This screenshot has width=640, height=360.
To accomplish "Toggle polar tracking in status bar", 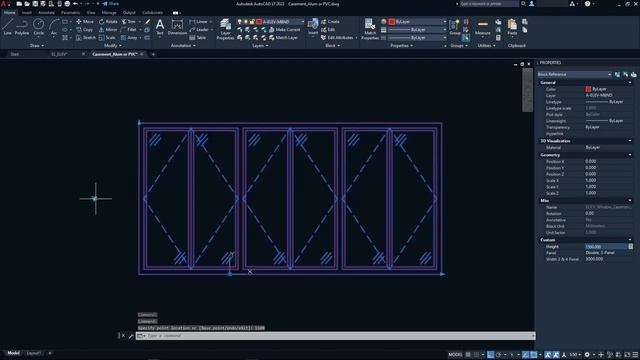I will tap(499, 355).
